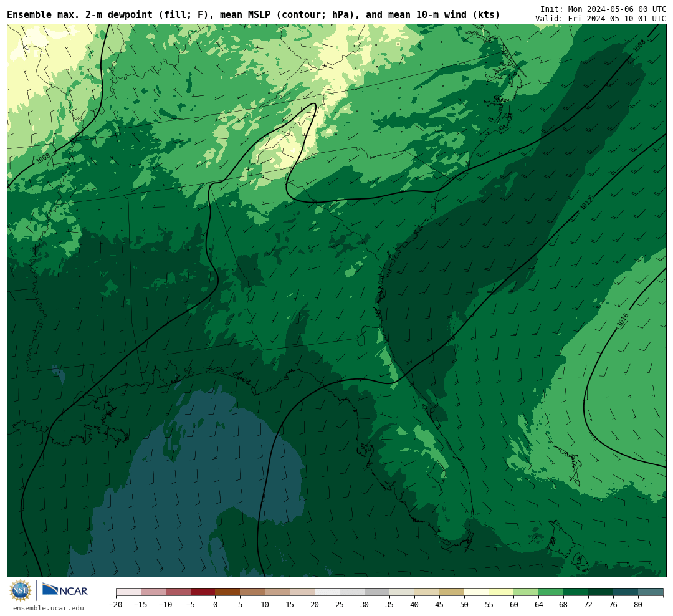Click the 80 colorbar tick label
Viewport: 673px width, 616px height.
638,605
